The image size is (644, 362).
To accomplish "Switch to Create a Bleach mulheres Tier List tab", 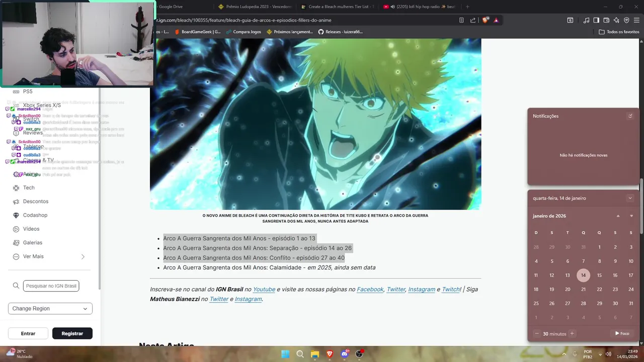I will [x=338, y=7].
